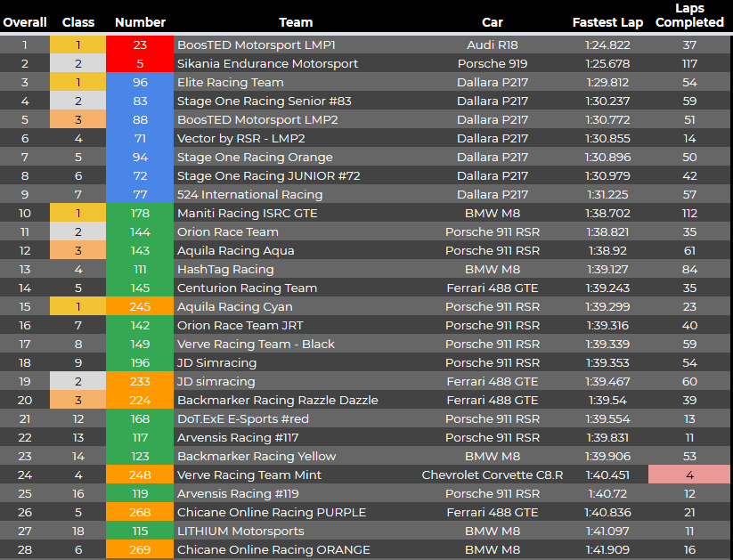Click team Centurion Racing Team
Image resolution: width=733 pixels, height=560 pixels.
pos(247,288)
